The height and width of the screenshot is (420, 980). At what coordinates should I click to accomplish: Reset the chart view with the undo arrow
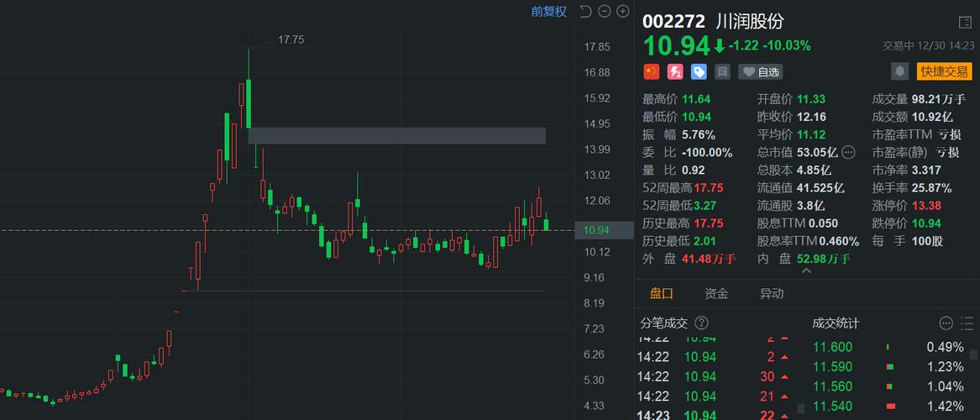[x=585, y=11]
